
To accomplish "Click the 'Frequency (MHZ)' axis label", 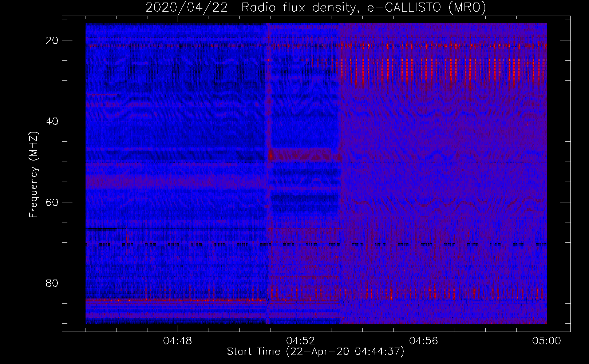I will coord(33,174).
